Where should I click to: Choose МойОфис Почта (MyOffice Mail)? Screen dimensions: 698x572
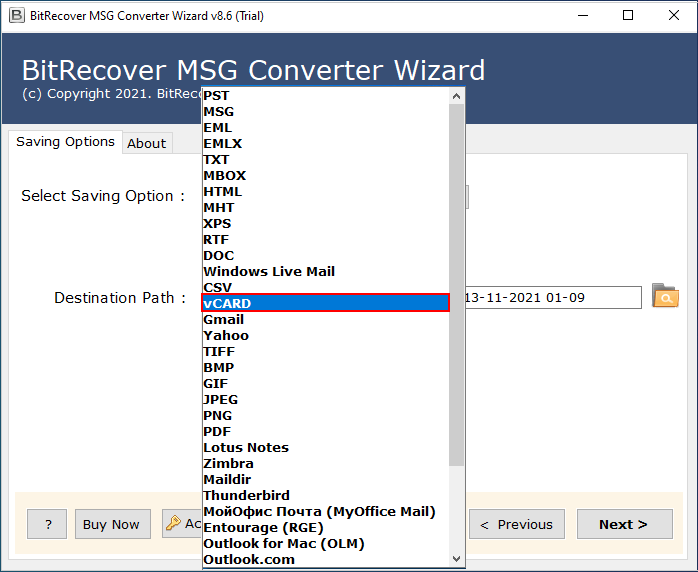[326, 512]
